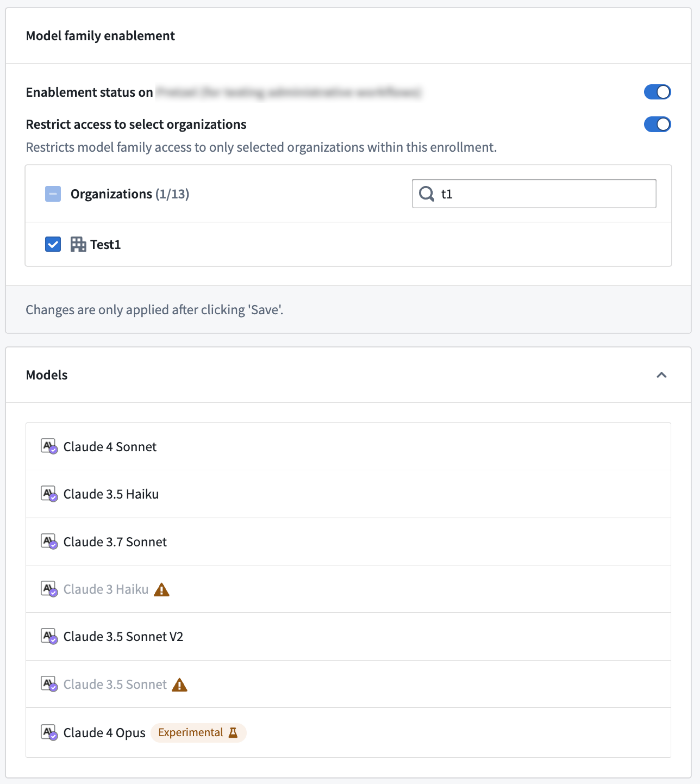Click the Claude 3.5 Haiku model icon

coord(49,494)
